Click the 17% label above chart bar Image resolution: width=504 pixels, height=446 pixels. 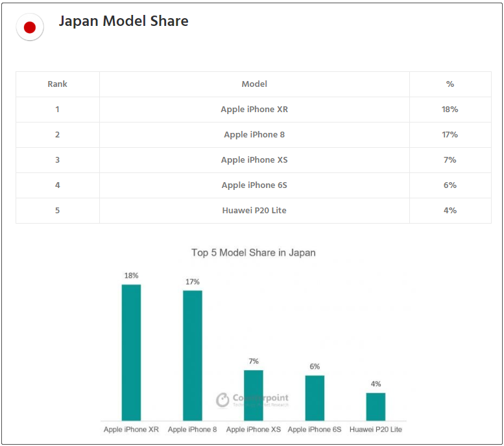(193, 282)
